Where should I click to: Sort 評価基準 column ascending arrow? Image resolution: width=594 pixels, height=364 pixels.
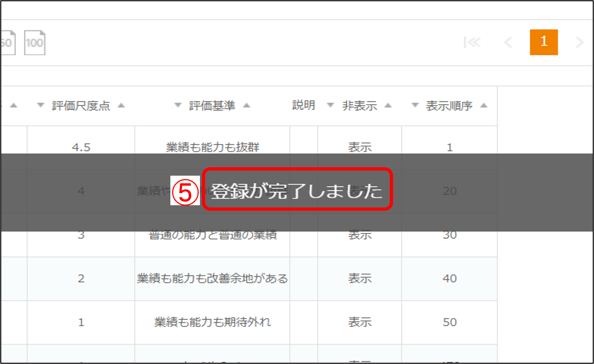click(247, 105)
